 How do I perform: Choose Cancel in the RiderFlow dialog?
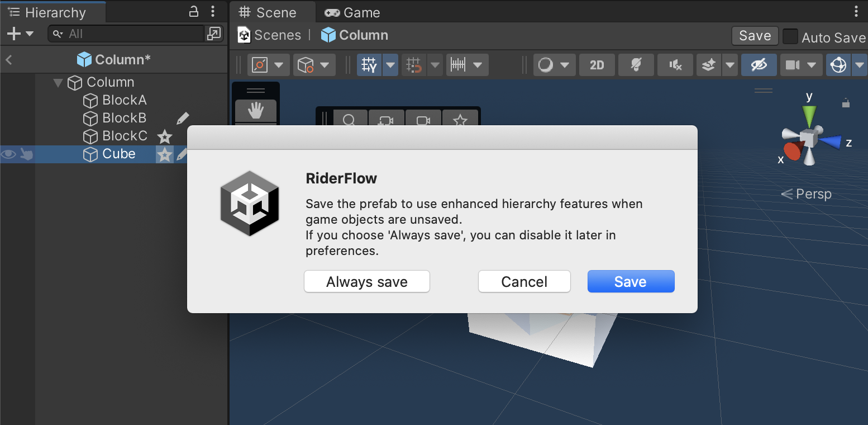(524, 281)
